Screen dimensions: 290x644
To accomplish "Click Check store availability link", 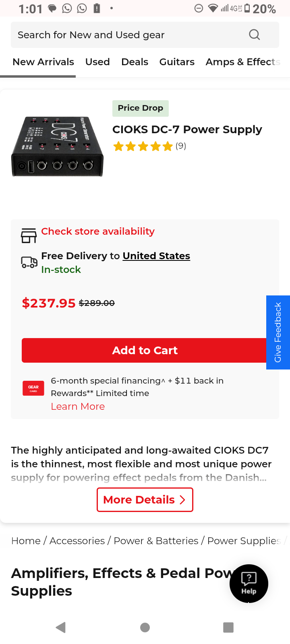I will click(98, 231).
